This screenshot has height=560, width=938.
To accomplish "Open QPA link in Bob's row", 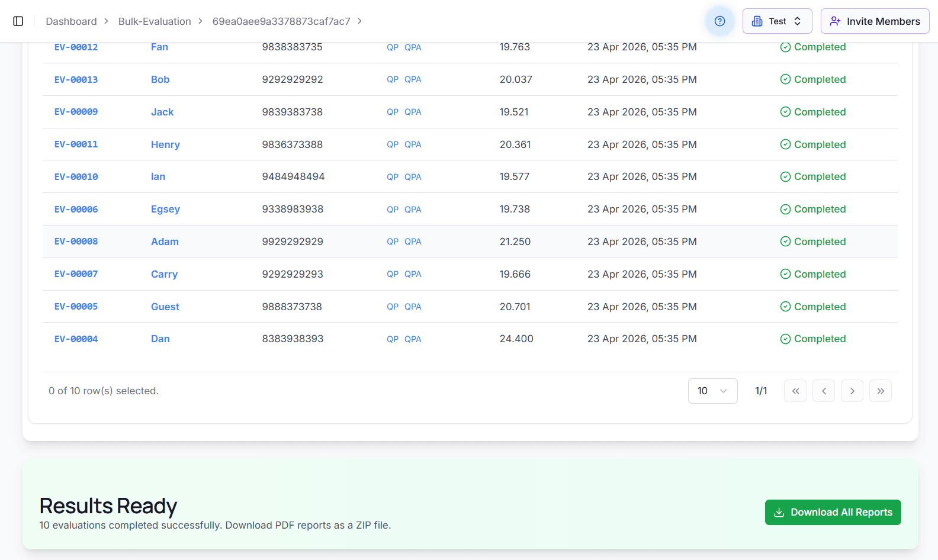I will coord(413,79).
